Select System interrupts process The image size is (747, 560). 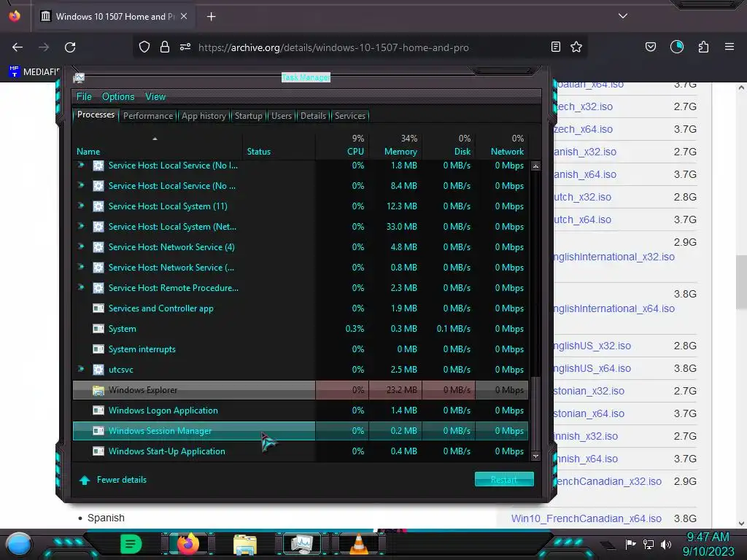(300, 349)
